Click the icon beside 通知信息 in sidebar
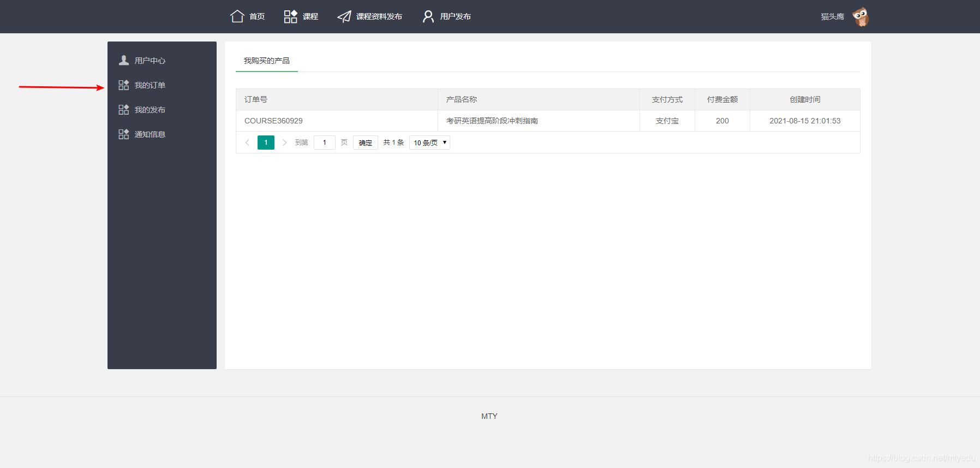The height and width of the screenshot is (468, 980). (124, 134)
